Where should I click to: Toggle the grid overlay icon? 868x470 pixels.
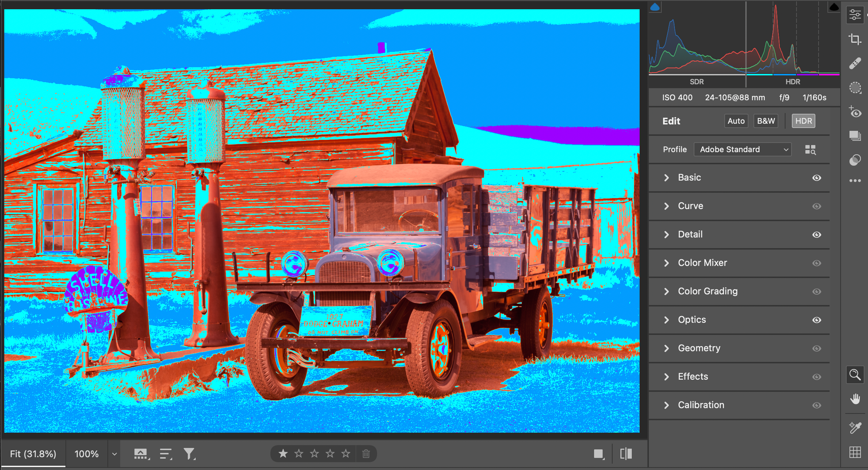pos(855,452)
